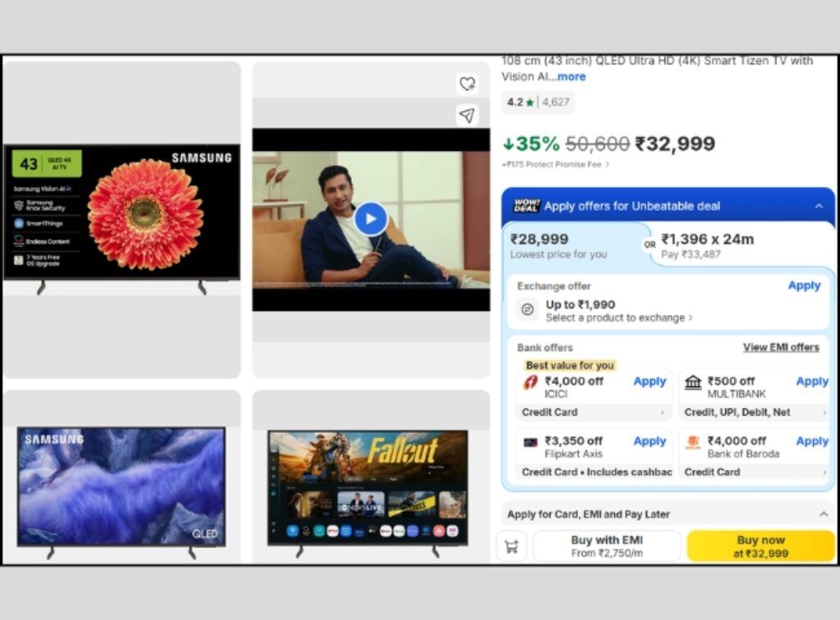Click the Flipkart Axis card icon
The width and height of the screenshot is (840, 620).
pos(531,442)
